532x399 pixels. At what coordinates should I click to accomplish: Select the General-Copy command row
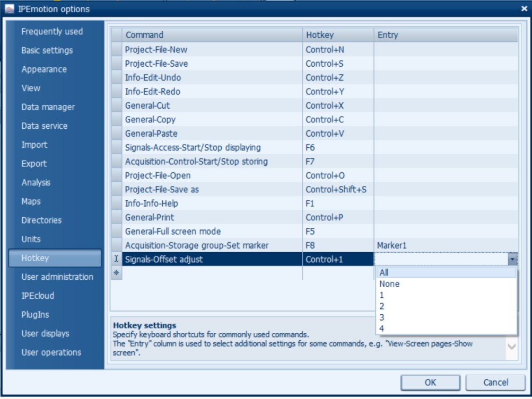[x=212, y=119]
